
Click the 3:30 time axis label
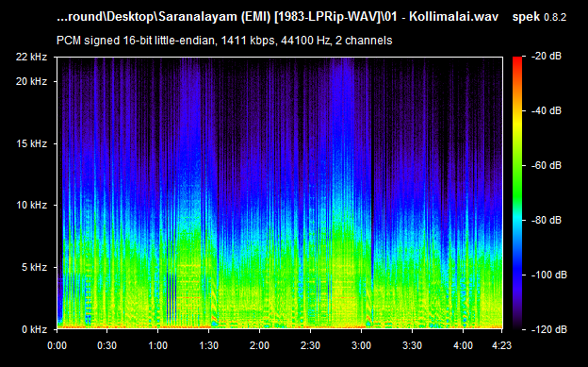tap(412, 345)
